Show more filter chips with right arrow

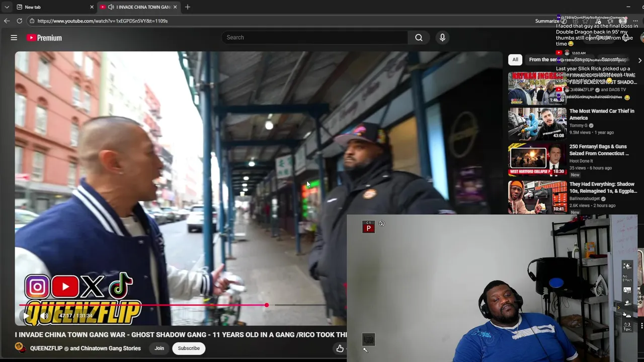(x=639, y=60)
